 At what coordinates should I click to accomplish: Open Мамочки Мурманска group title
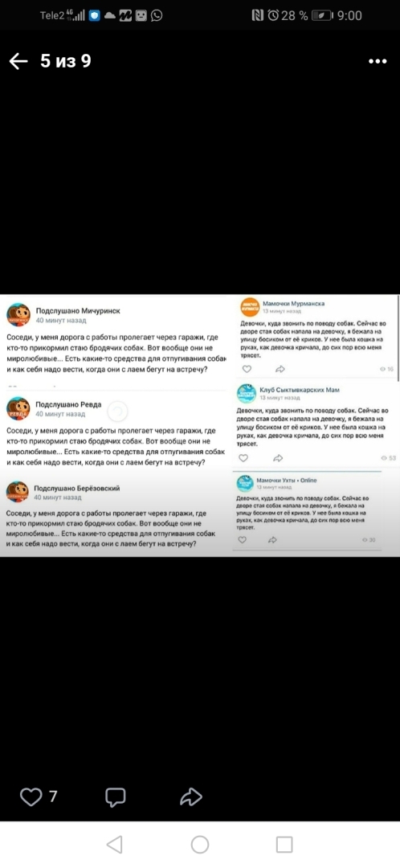point(293,303)
